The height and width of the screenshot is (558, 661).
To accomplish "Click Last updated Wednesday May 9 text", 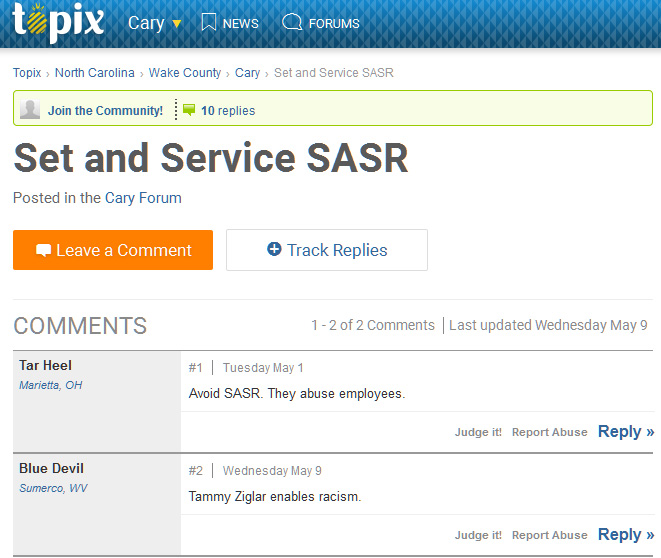I will coord(548,325).
